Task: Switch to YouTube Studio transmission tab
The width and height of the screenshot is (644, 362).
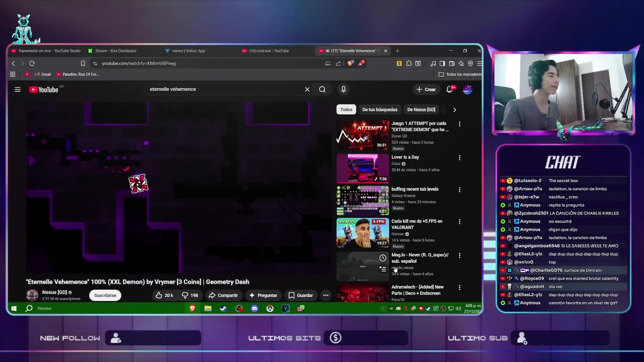Action: click(x=46, y=51)
